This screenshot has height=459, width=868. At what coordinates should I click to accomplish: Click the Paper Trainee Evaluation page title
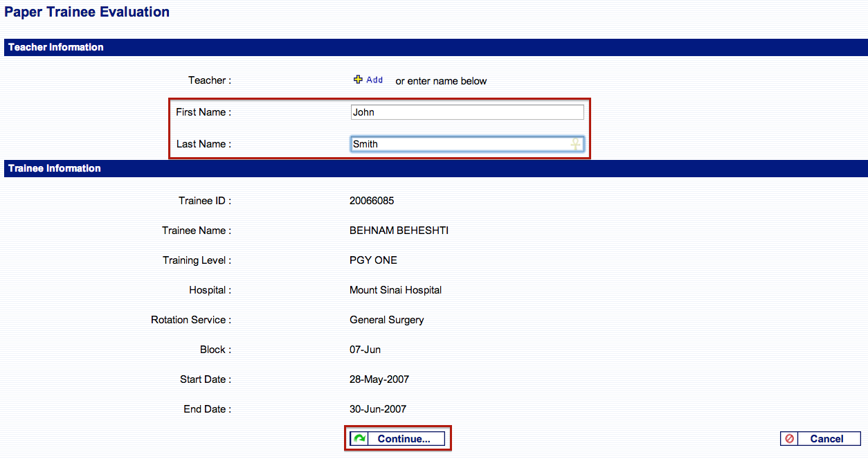tap(87, 12)
